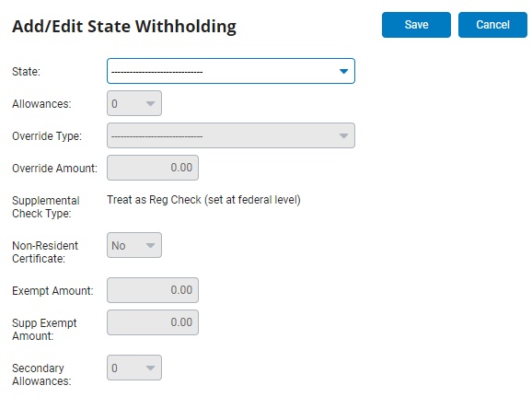Open the State selection combo box

[x=231, y=71]
